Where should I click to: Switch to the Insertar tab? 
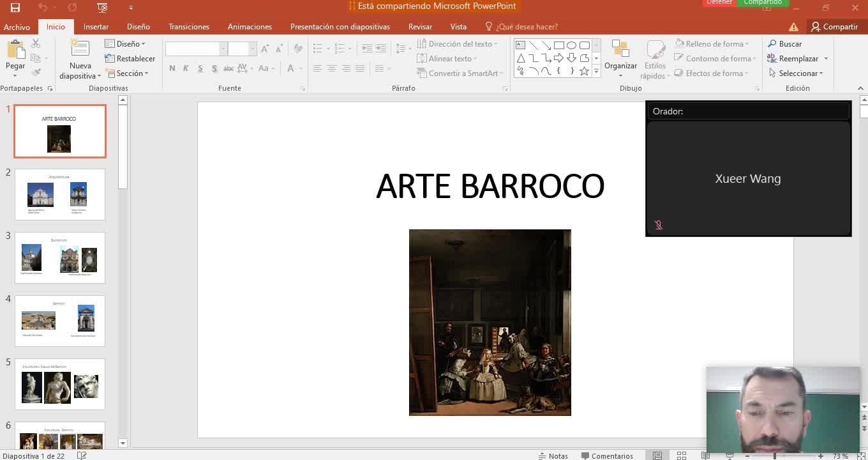(96, 27)
